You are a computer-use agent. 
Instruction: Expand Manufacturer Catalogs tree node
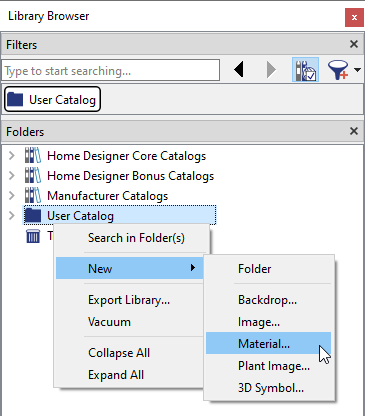coord(12,196)
